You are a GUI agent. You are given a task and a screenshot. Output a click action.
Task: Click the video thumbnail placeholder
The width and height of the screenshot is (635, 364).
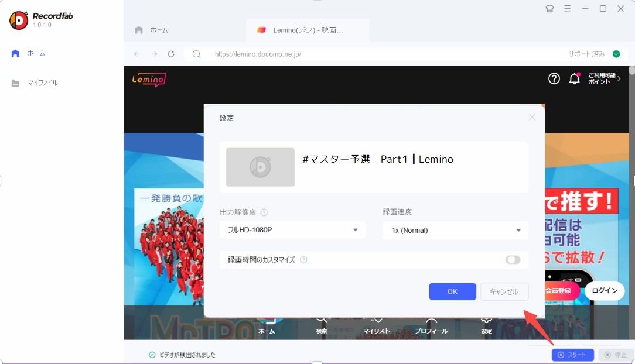point(260,167)
